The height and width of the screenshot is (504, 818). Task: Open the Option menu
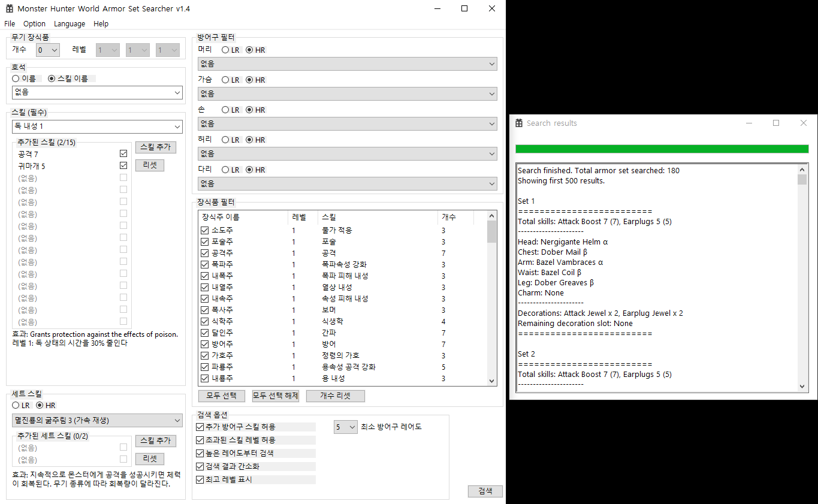tap(34, 23)
